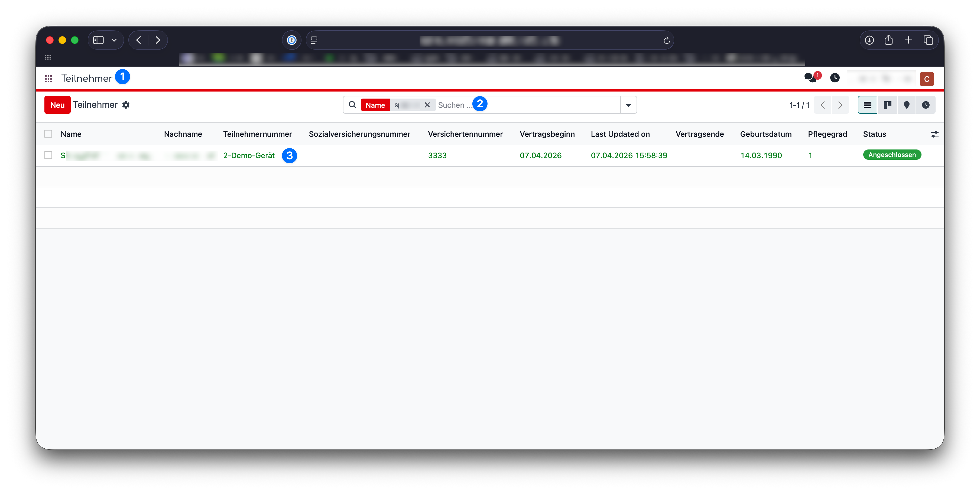Remove the Name filter facet
The height and width of the screenshot is (495, 980).
point(427,105)
